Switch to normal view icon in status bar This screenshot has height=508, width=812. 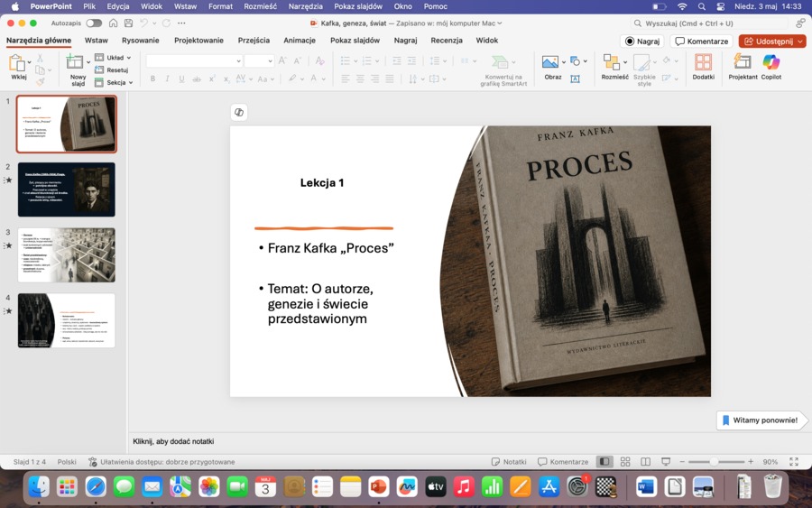tap(604, 461)
